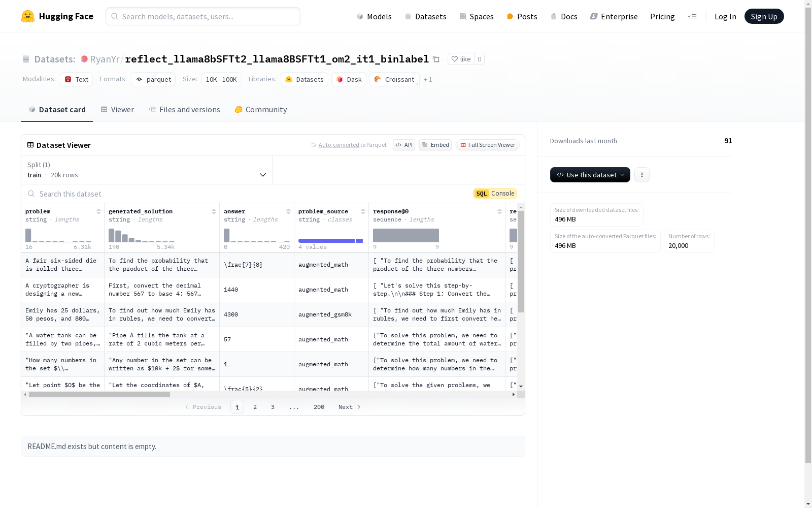Select the 10K - 100K size tag

pyautogui.click(x=221, y=79)
